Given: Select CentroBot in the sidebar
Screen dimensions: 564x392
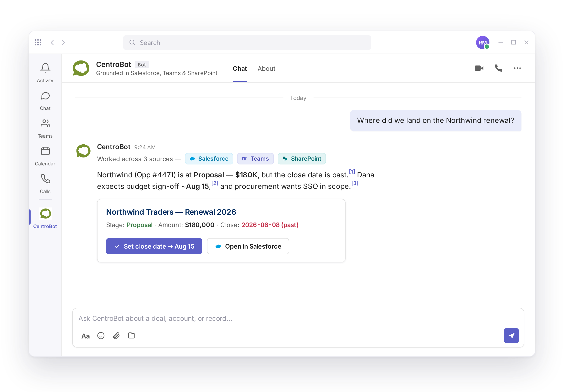Looking at the screenshot, I should coord(45,218).
